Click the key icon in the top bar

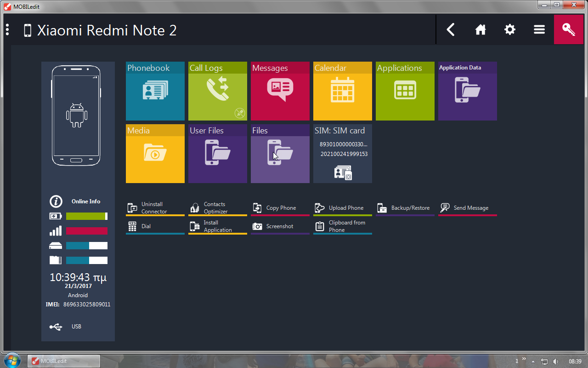568,29
